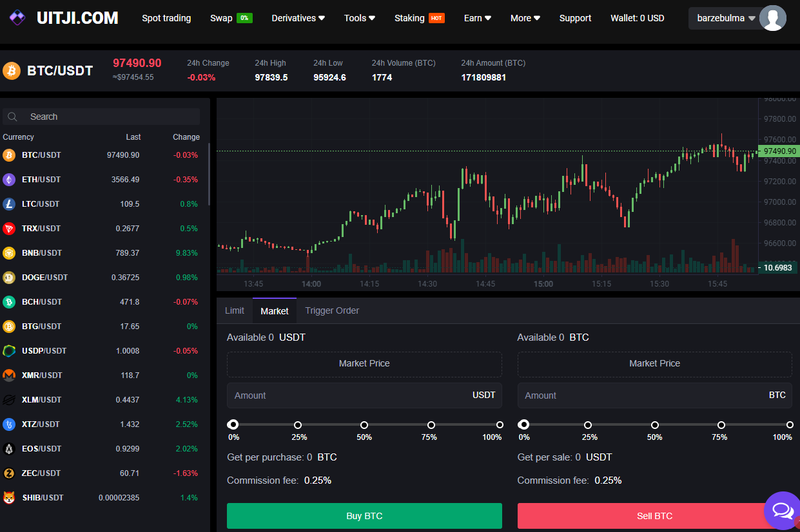Switch to the Trigger Order tab
Viewport: 800px width, 532px height.
tap(332, 310)
